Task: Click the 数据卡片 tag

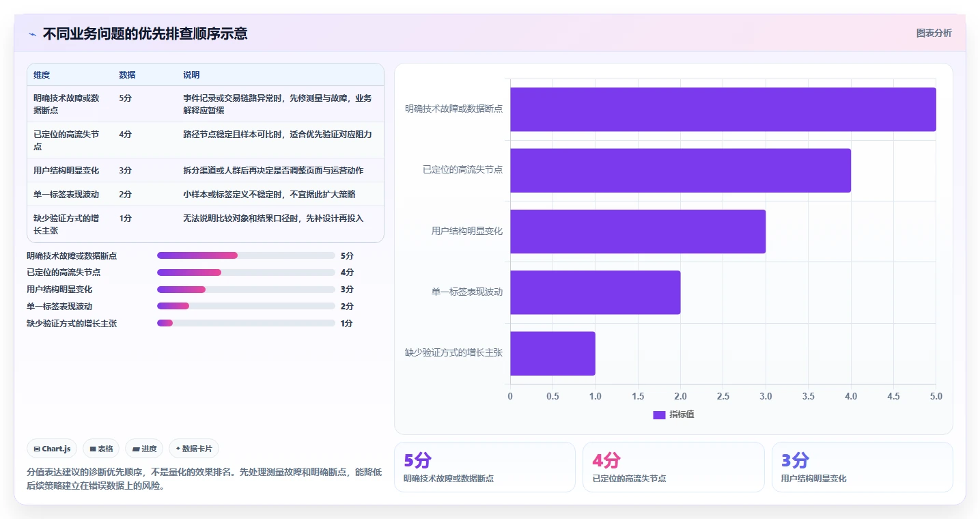Action: 194,449
